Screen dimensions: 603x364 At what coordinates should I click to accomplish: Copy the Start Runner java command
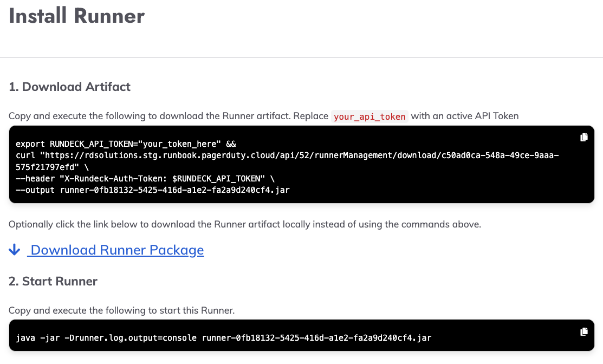(584, 331)
